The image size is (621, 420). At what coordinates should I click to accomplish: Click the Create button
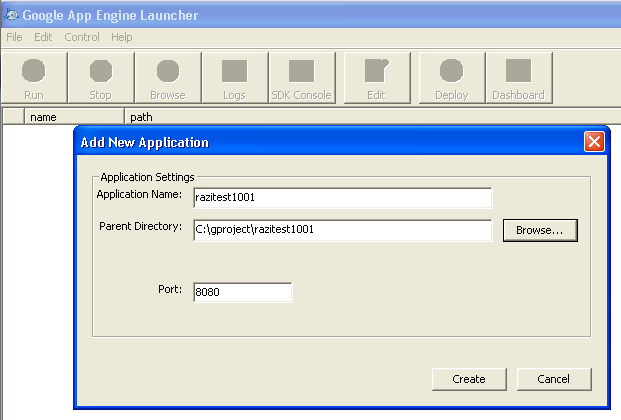tap(469, 379)
